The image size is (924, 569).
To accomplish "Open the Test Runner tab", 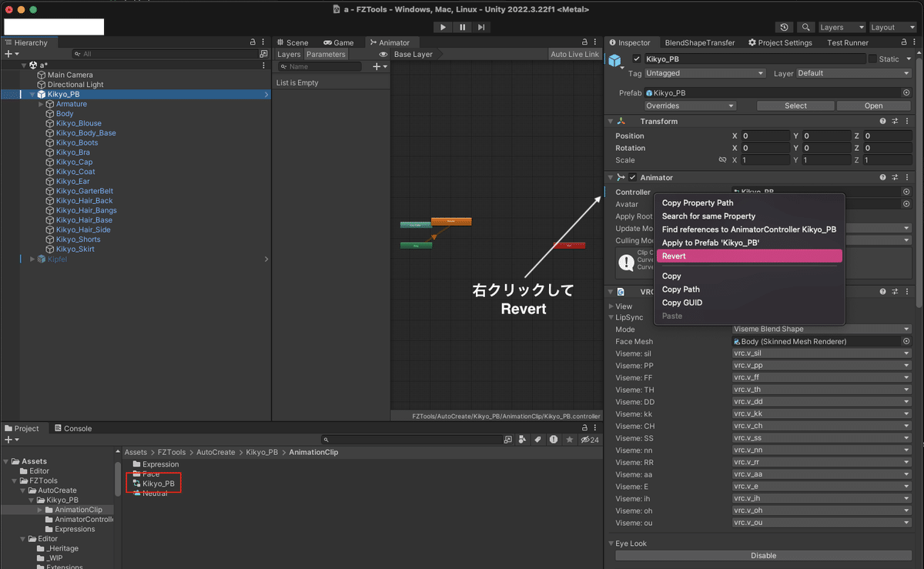I will pyautogui.click(x=848, y=42).
